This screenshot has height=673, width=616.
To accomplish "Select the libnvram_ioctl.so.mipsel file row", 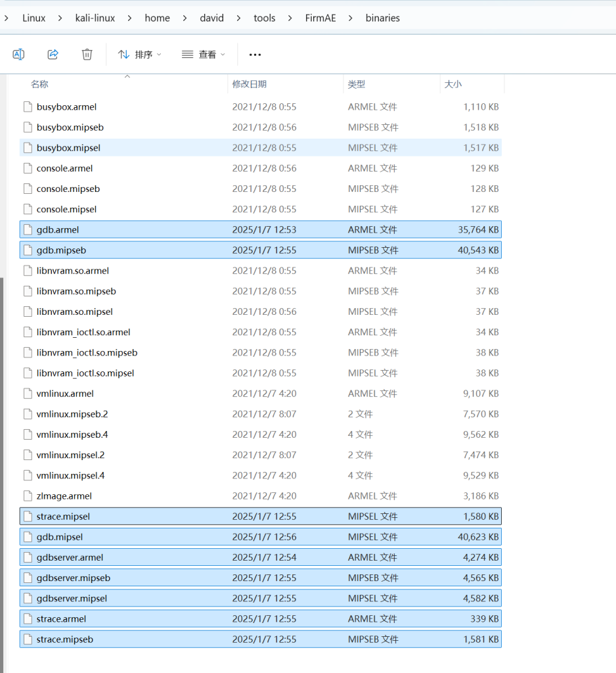I will click(85, 373).
